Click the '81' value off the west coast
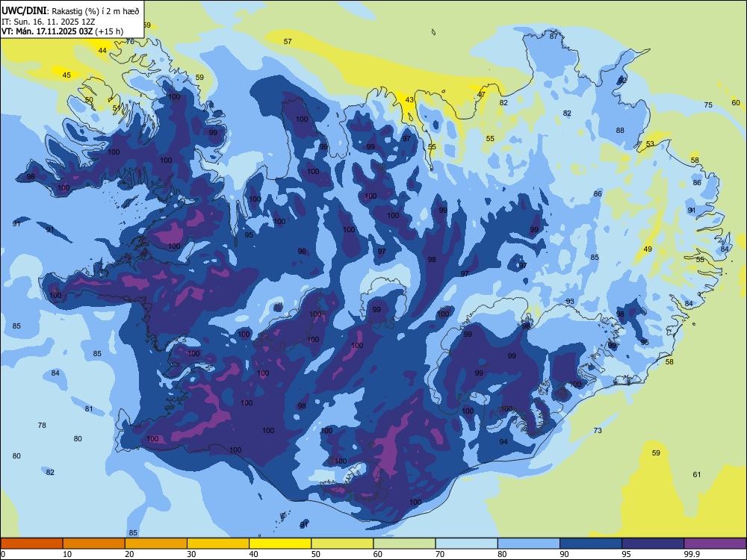The width and height of the screenshot is (747, 560). pos(89,408)
